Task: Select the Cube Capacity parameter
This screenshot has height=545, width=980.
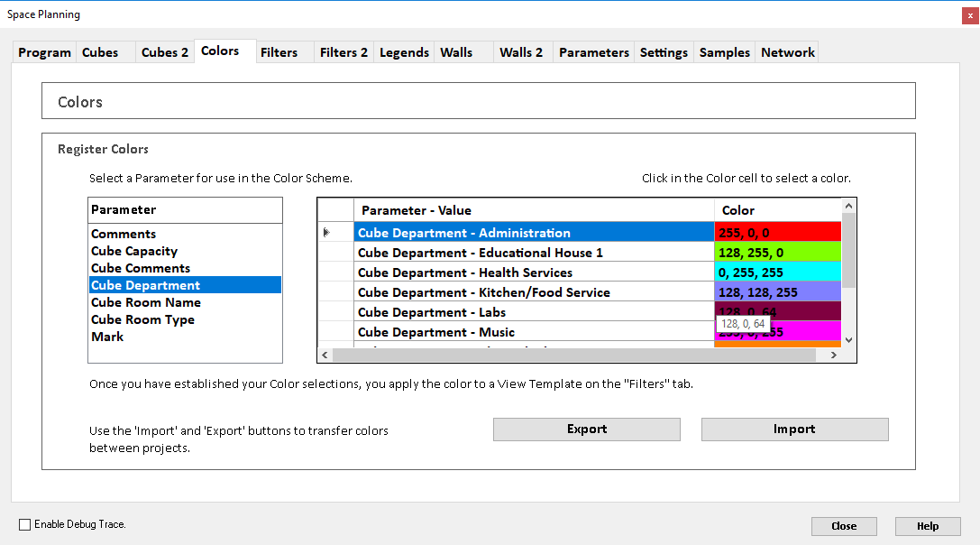Action: (x=185, y=251)
